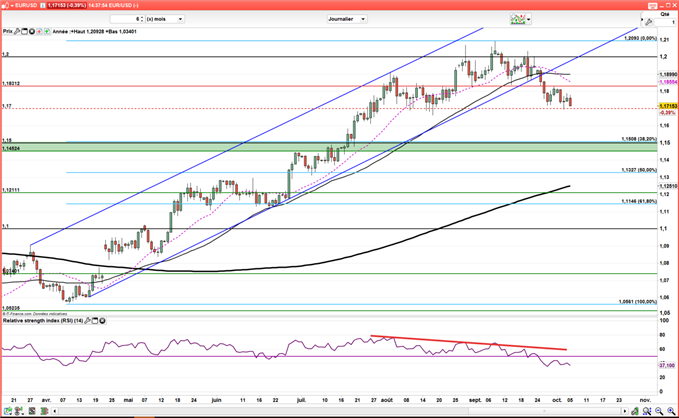
Task: Click the '-0,39%' change label on axis
Action: pyautogui.click(x=667, y=113)
